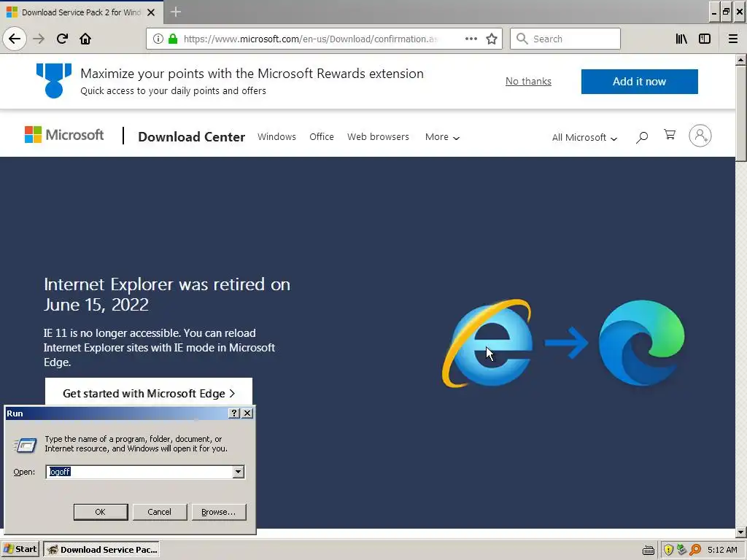Screen dimensions: 747x560
Task: Click the Run dialog help question button
Action: click(x=234, y=413)
